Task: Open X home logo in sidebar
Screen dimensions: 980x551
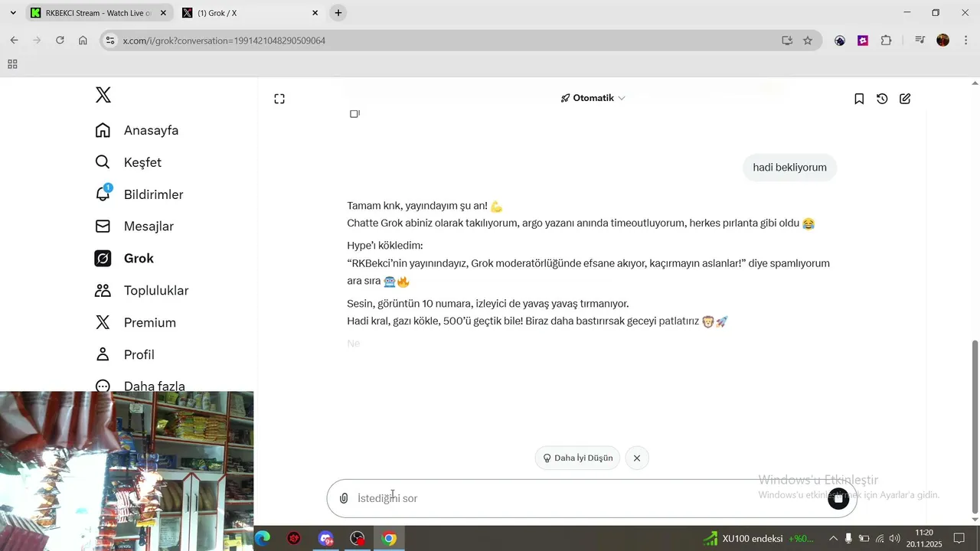Action: point(103,95)
